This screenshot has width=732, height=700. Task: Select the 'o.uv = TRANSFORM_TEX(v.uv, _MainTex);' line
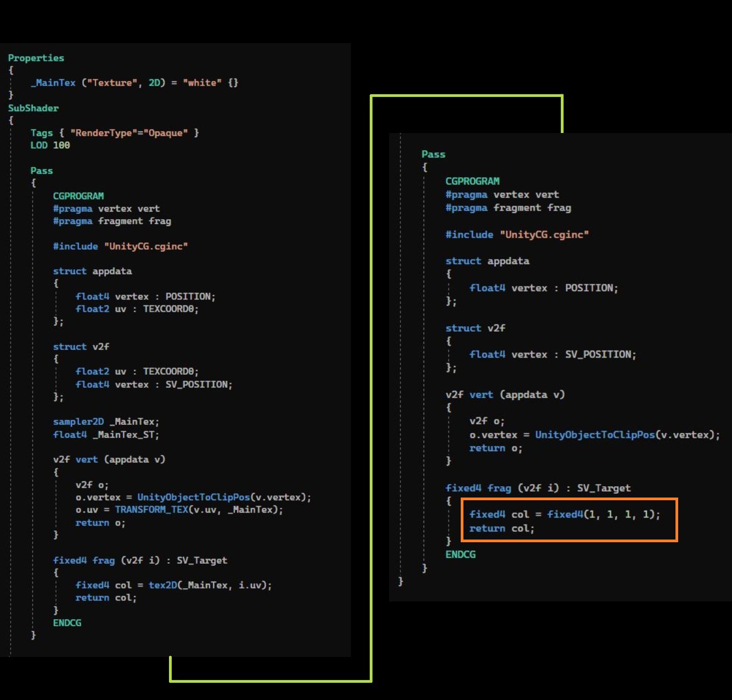click(x=179, y=509)
